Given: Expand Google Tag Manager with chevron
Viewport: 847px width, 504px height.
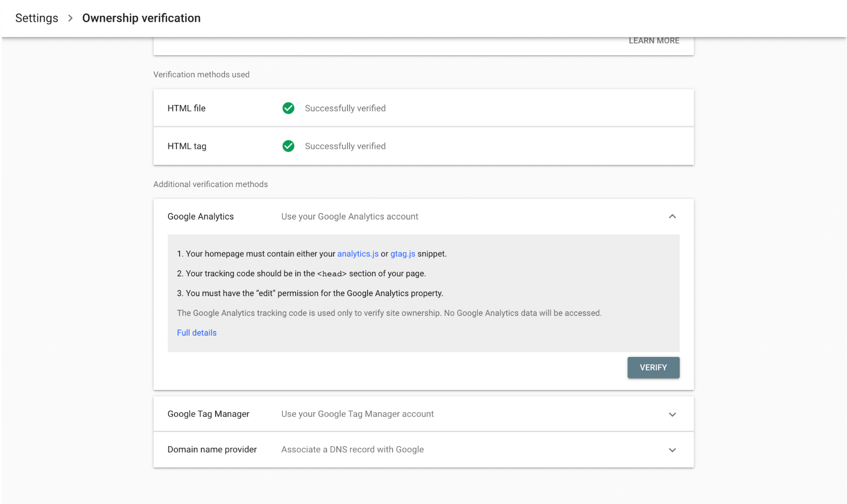Looking at the screenshot, I should (x=672, y=414).
